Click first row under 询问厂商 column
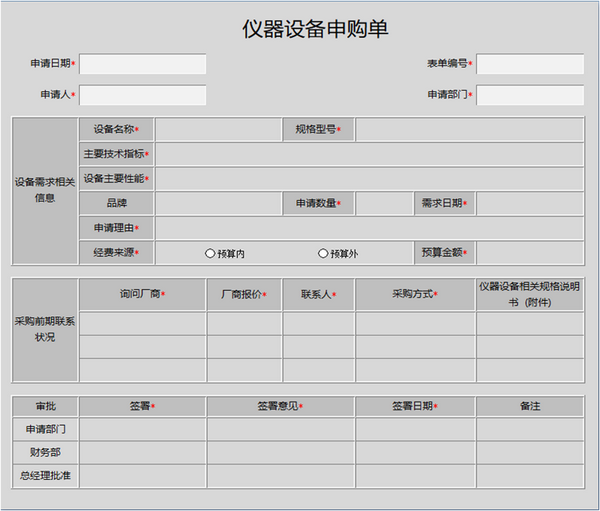This screenshot has width=600, height=511. [x=143, y=324]
